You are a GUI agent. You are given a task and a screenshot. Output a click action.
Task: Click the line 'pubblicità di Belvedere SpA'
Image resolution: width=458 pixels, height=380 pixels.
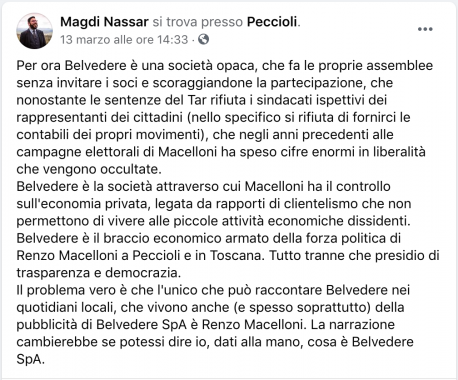[x=206, y=325]
